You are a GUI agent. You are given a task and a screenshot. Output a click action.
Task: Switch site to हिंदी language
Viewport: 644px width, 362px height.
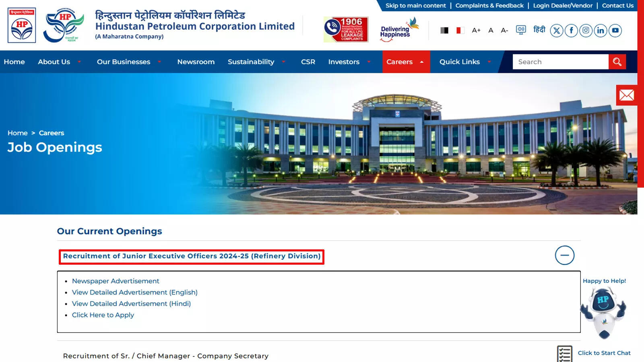539,30
